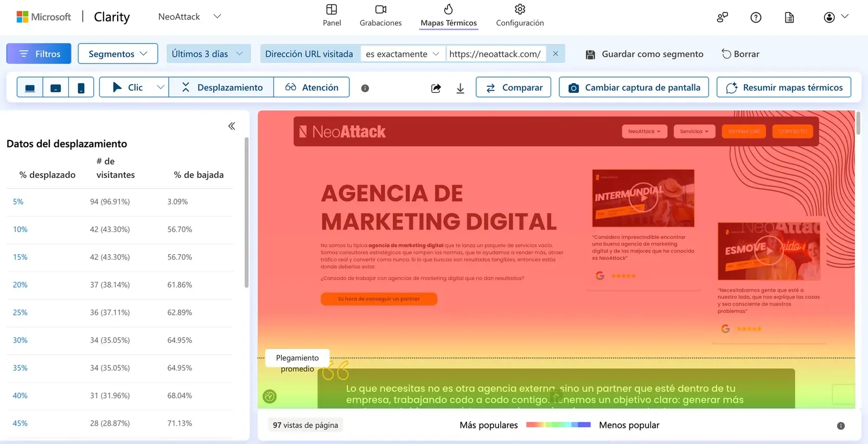Click Cambiar captura de pantalla
Viewport: 868px width, 444px height.
634,87
